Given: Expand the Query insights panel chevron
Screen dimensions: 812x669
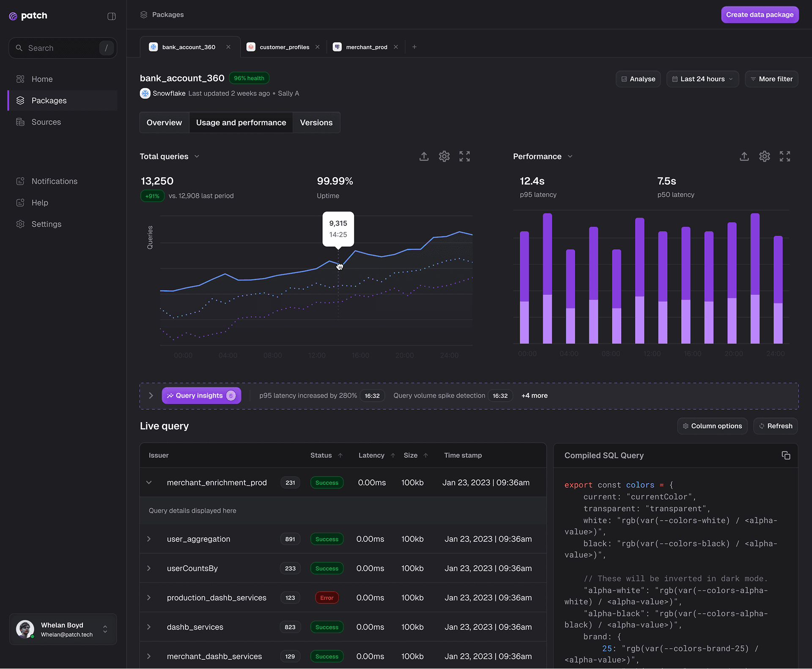Looking at the screenshot, I should tap(151, 396).
